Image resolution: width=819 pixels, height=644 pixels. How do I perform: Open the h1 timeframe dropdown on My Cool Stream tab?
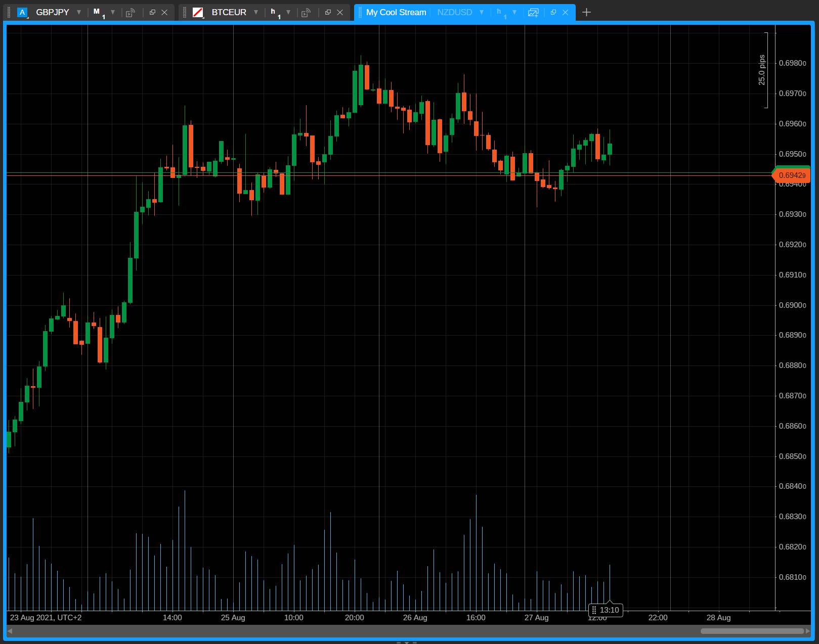point(514,12)
